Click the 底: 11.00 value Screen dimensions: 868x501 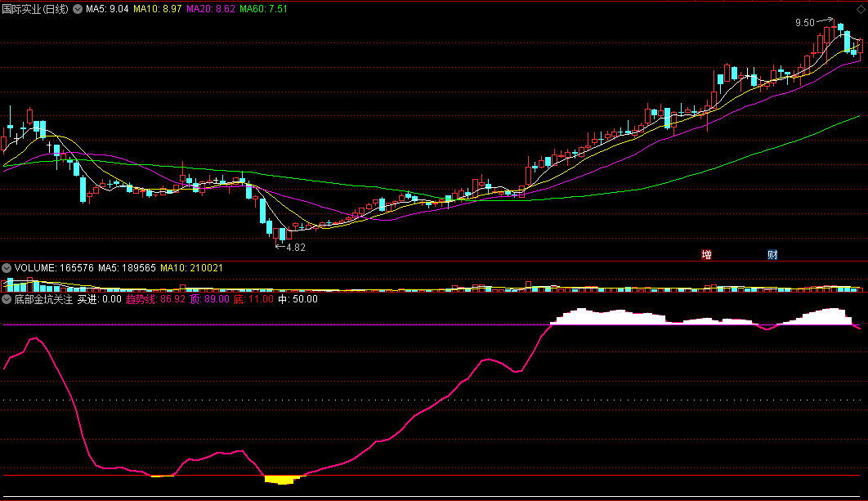point(253,299)
